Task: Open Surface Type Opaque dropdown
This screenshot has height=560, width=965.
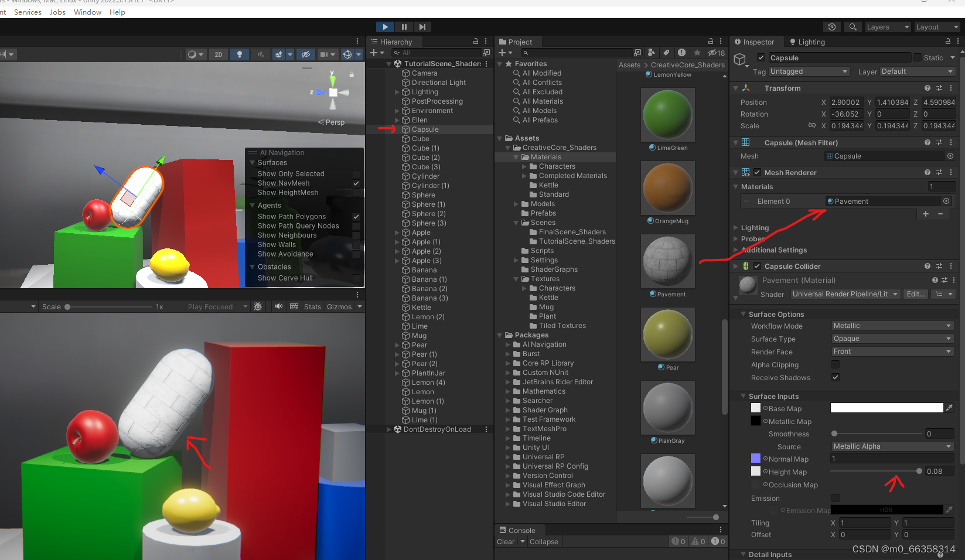Action: point(892,339)
